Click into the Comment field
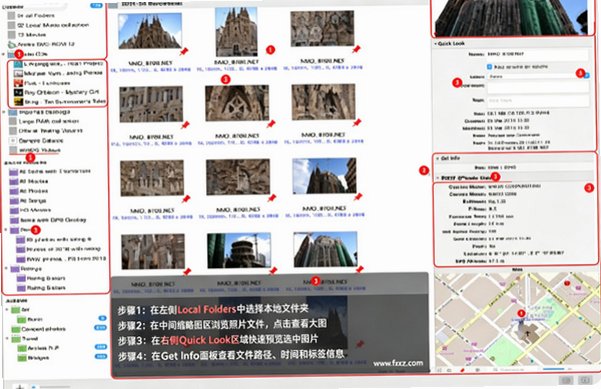Viewport: 601px width, 389px height. click(x=538, y=87)
